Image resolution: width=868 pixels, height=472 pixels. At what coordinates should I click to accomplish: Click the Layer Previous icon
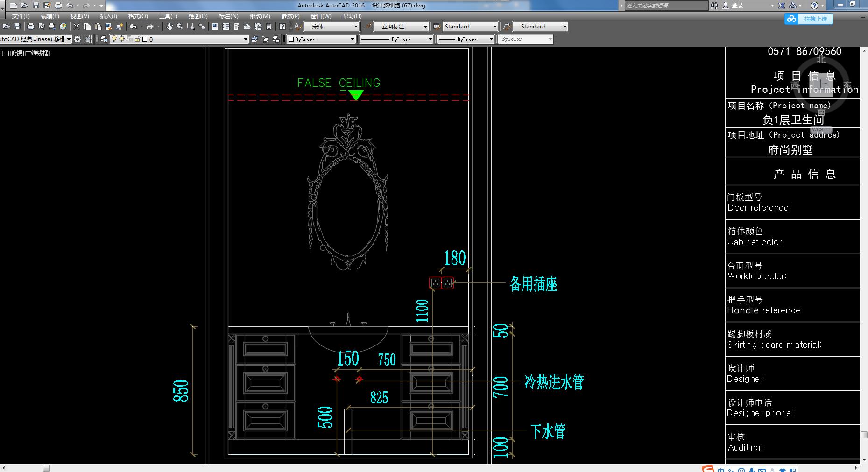click(x=265, y=39)
